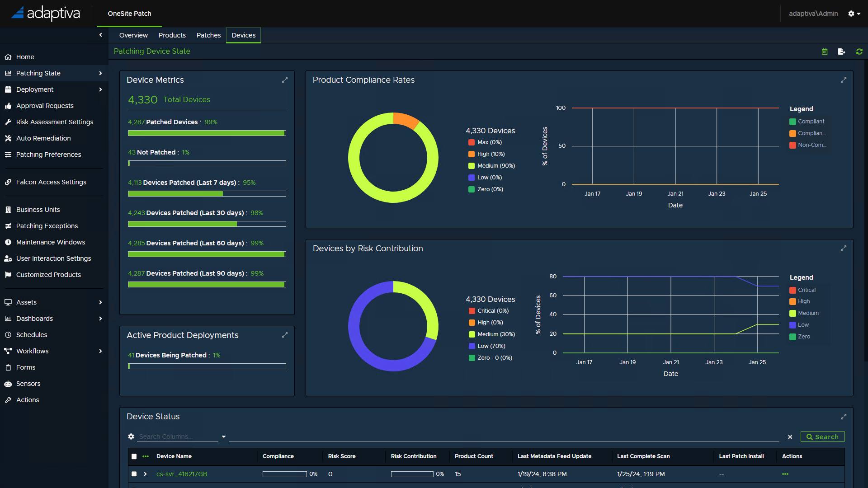Image resolution: width=868 pixels, height=488 pixels.
Task: Click the calendar icon in page header
Action: click(x=825, y=52)
